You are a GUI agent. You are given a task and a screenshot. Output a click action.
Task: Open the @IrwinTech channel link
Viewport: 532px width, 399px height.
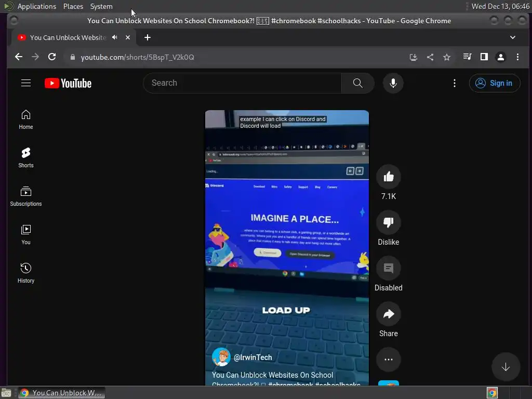[253, 357]
